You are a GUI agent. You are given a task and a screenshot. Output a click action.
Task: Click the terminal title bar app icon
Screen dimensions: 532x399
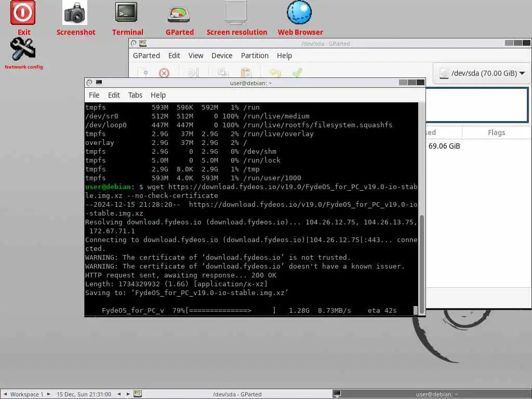click(99, 83)
